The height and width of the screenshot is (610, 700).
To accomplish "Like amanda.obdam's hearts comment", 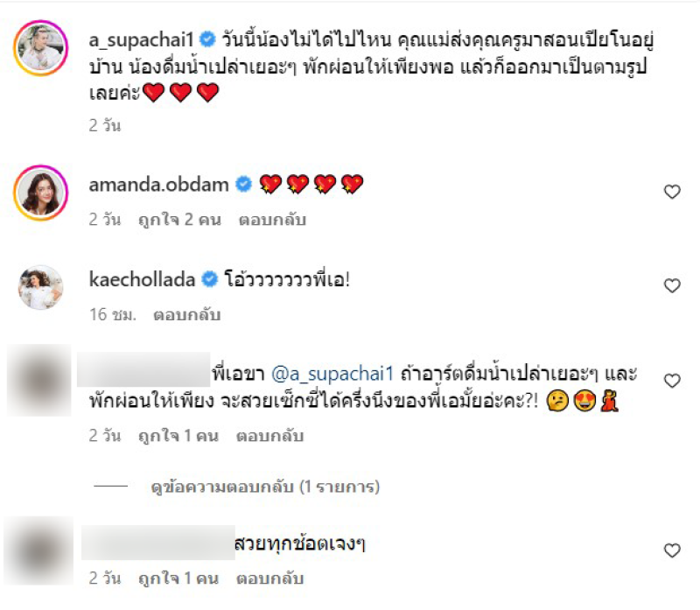I will pos(672,192).
